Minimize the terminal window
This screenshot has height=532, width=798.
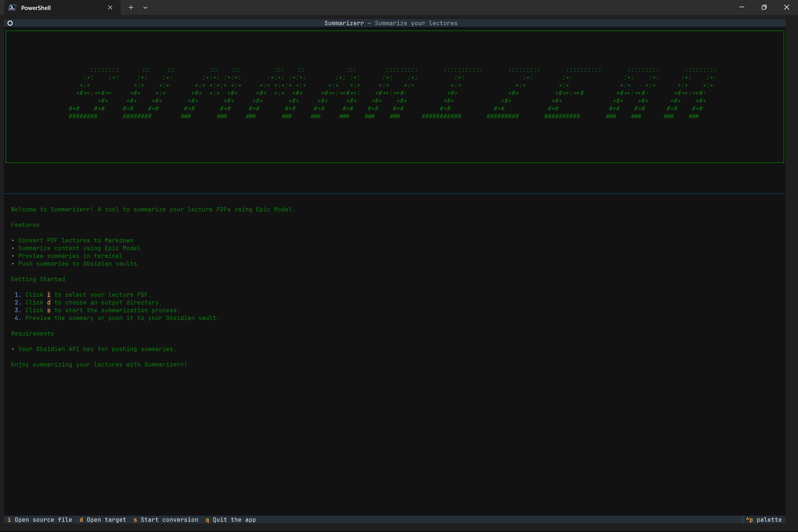[742, 7]
